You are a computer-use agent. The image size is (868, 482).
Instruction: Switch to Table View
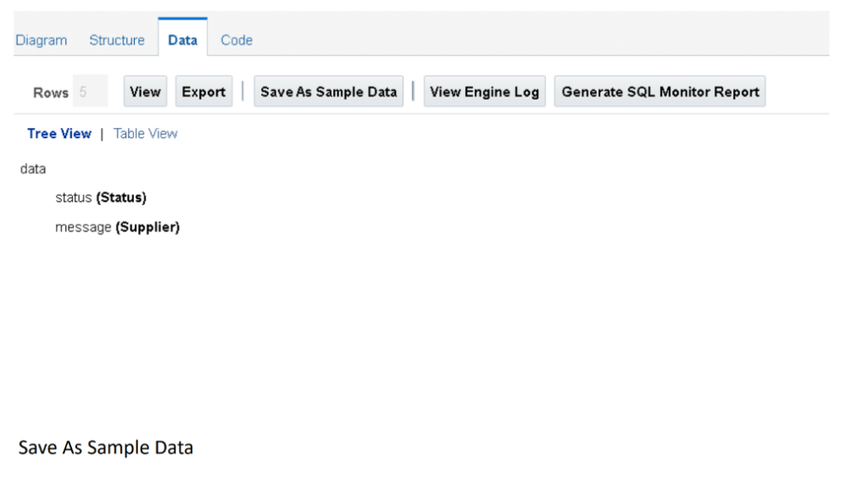[146, 134]
